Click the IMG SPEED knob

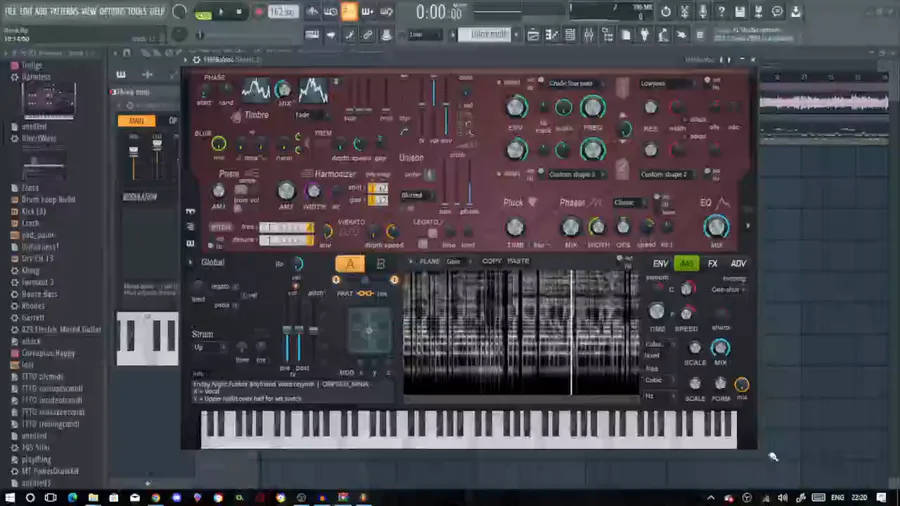[686, 313]
